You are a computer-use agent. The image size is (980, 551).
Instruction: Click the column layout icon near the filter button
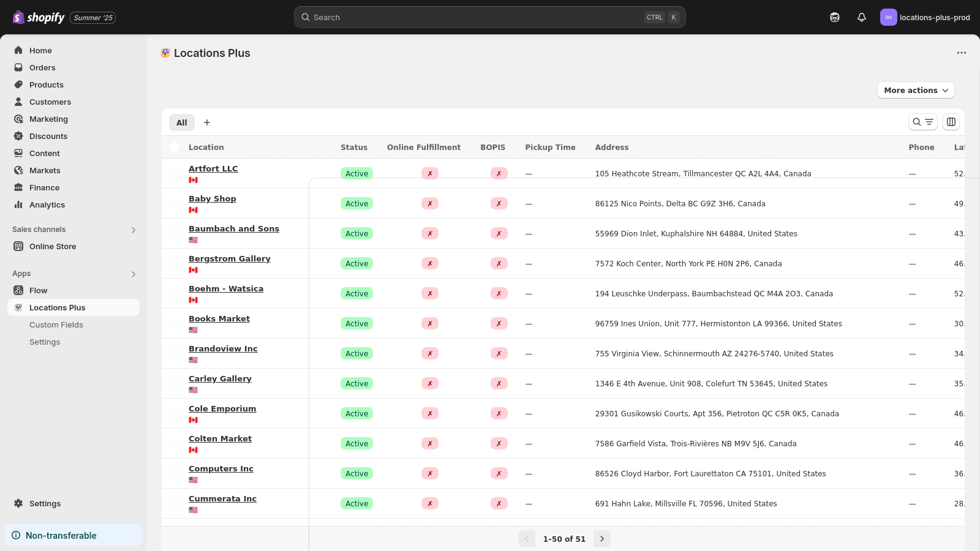pos(951,122)
